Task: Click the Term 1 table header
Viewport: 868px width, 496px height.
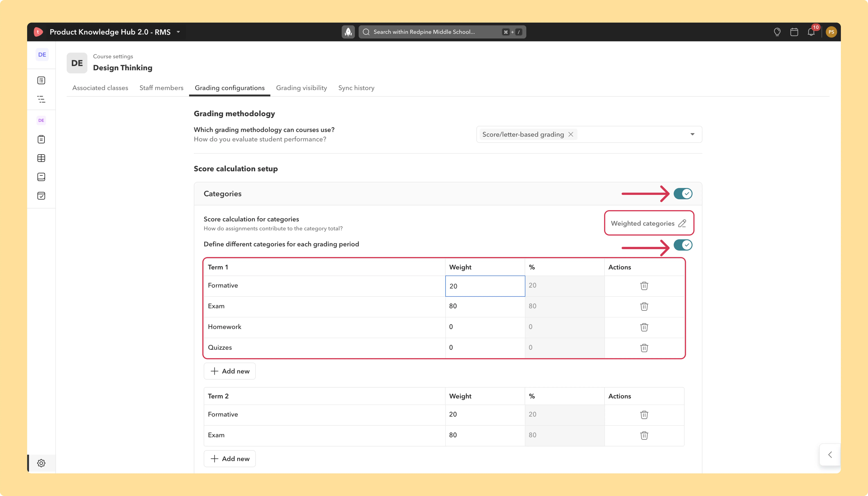Action: 218,267
